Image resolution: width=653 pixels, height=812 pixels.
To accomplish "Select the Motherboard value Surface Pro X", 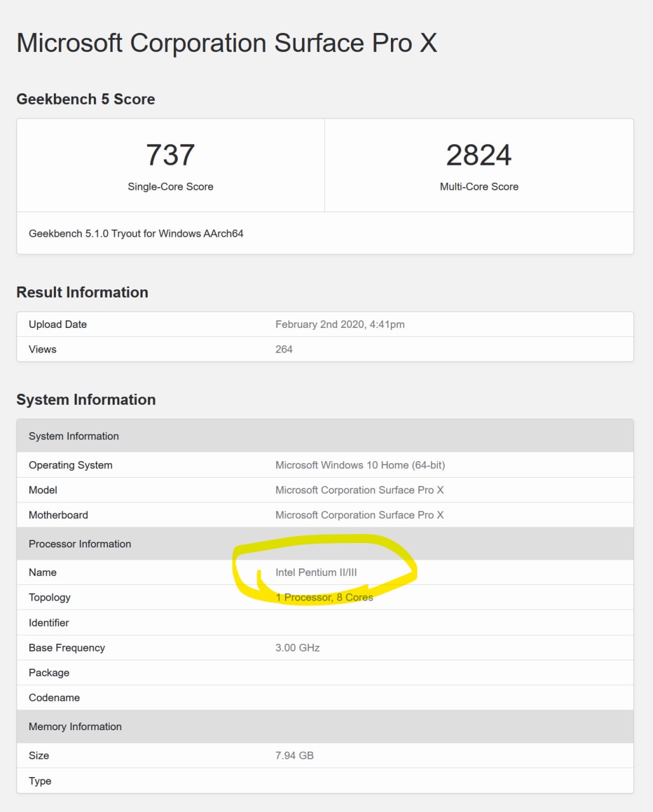I will click(359, 515).
